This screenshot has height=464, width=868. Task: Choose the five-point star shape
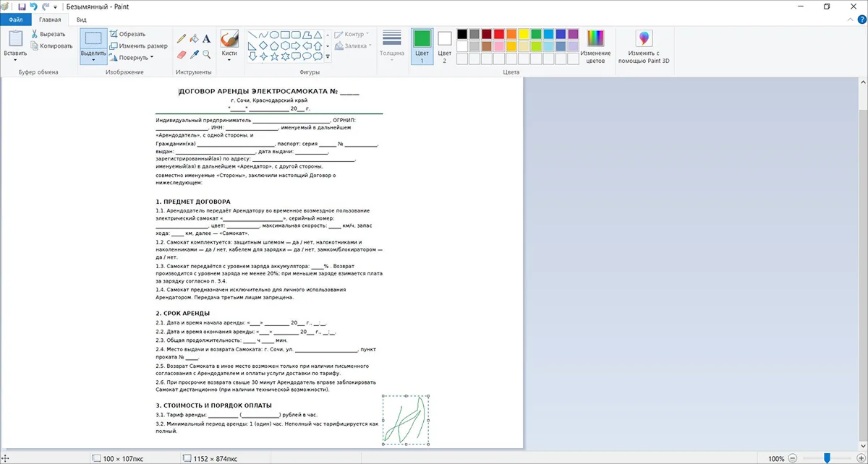pyautogui.click(x=274, y=56)
